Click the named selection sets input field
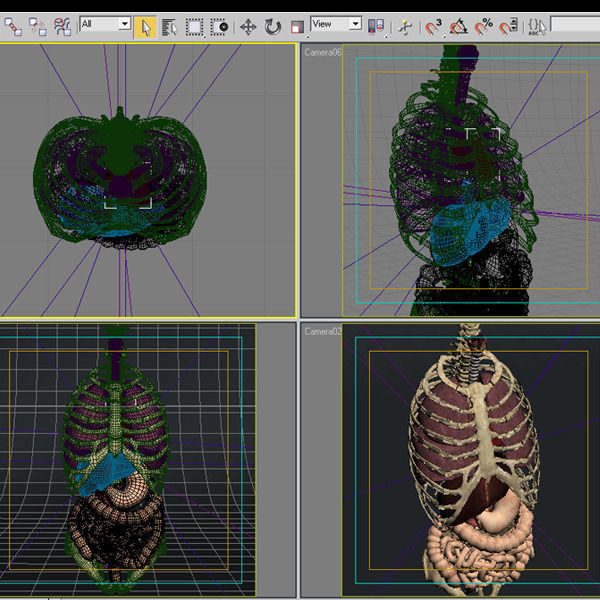The height and width of the screenshot is (600, 600). click(x=575, y=24)
